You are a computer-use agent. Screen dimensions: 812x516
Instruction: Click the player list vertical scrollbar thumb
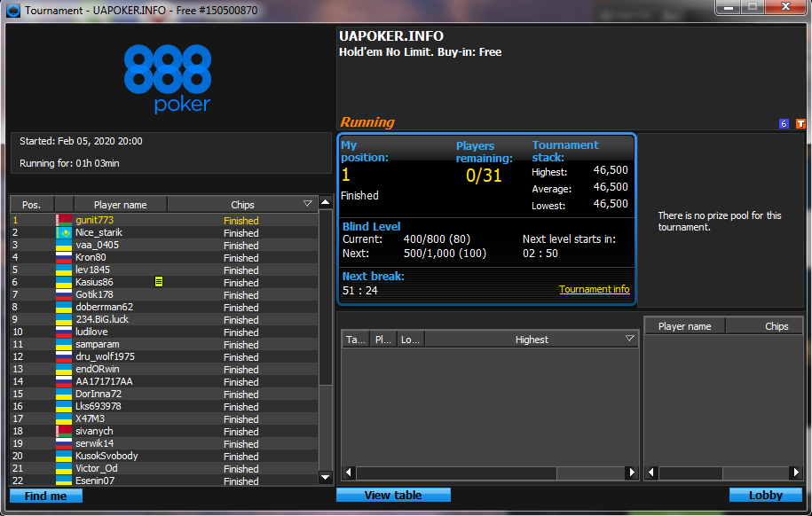click(x=325, y=297)
